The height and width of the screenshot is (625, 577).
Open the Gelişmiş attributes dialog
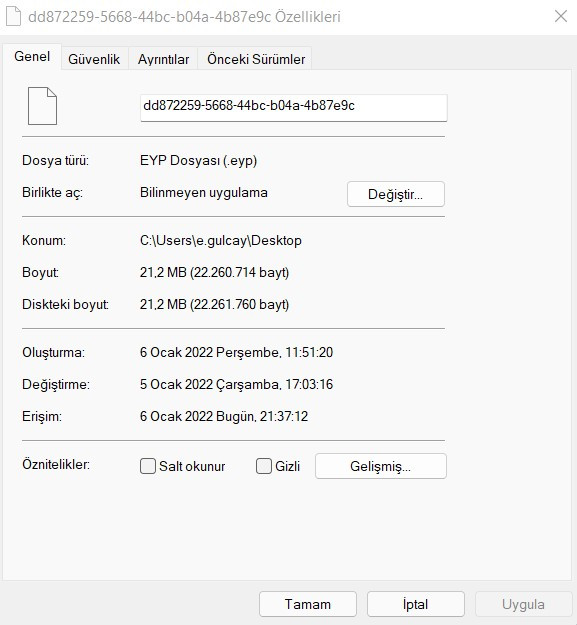(381, 466)
